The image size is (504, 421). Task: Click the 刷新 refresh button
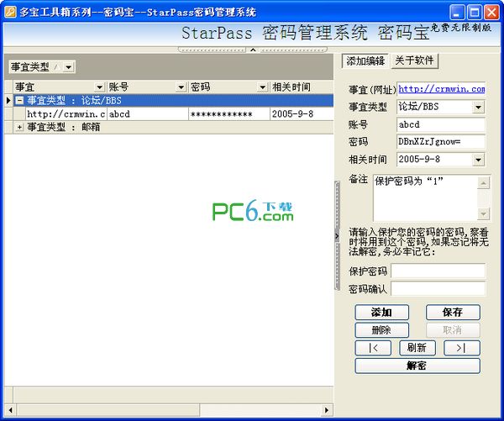point(417,348)
